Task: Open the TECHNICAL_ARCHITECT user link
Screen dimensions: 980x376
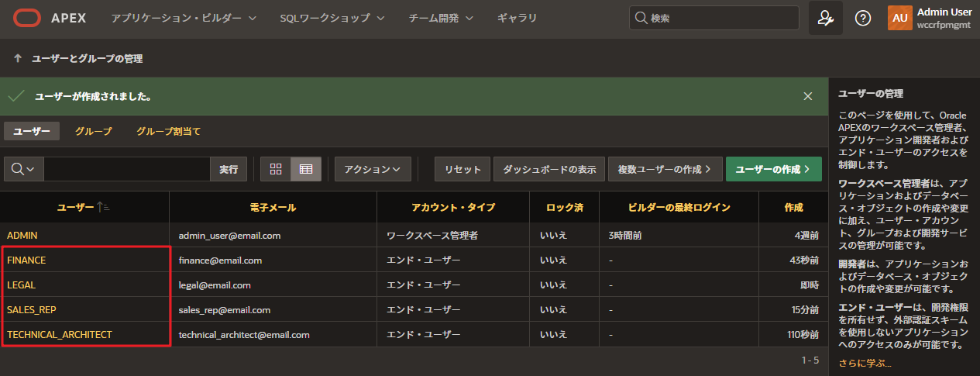Action: tap(60, 335)
